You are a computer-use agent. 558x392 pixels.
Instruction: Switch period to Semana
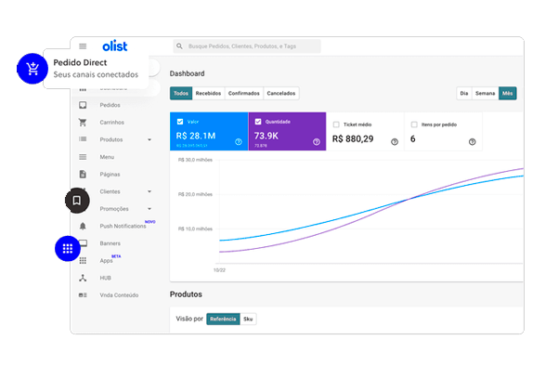(x=485, y=94)
